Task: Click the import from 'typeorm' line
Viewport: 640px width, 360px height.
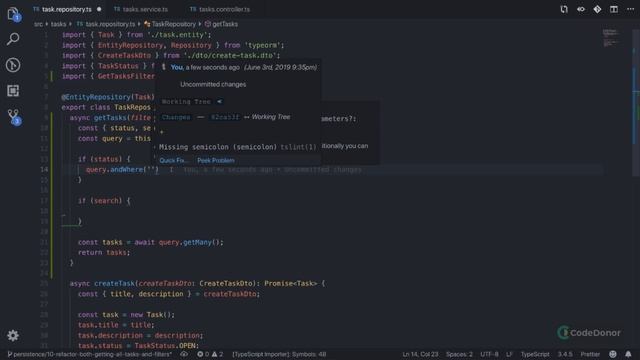Action: point(173,45)
